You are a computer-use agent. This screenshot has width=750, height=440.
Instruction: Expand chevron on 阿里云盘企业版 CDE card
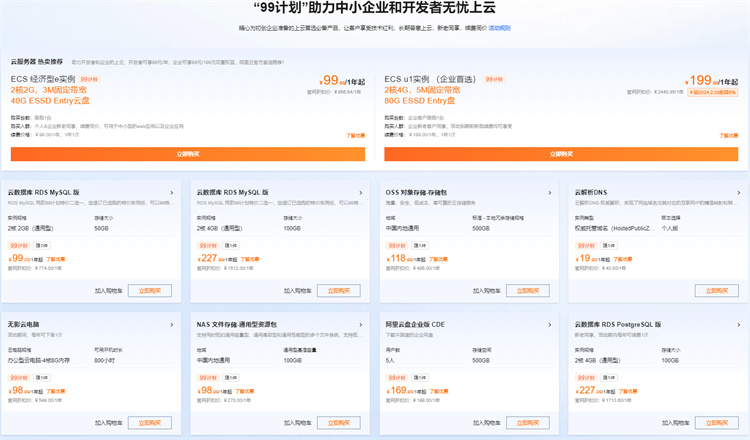[x=550, y=325]
